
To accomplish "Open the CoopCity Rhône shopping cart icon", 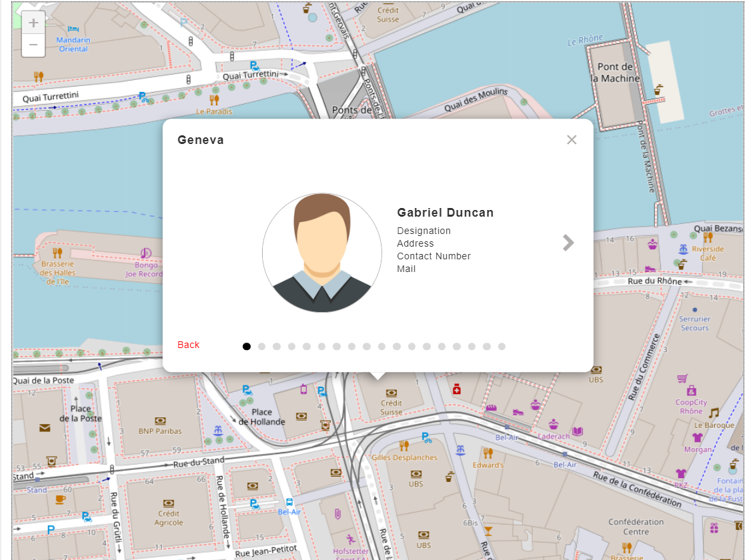I will click(682, 379).
